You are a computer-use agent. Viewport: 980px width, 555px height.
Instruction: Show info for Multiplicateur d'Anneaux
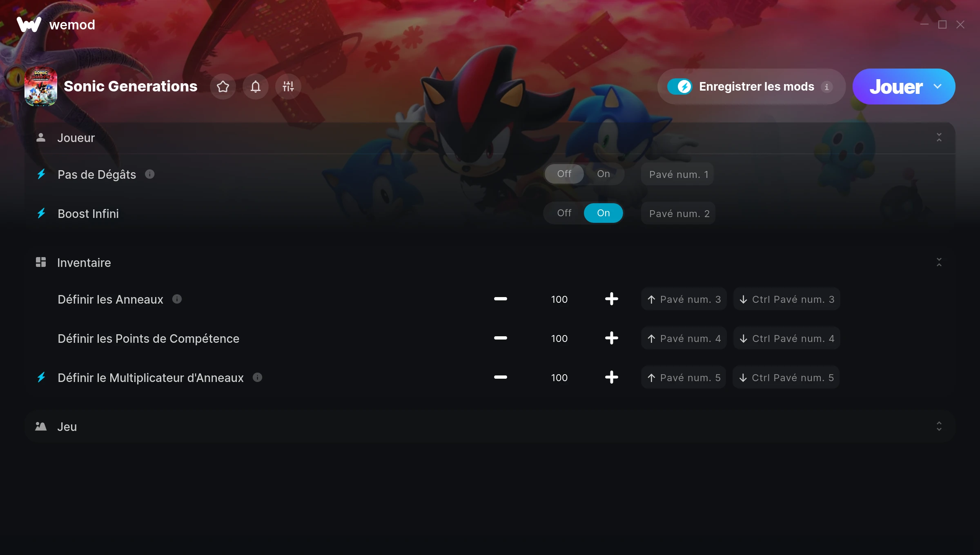[x=257, y=377]
